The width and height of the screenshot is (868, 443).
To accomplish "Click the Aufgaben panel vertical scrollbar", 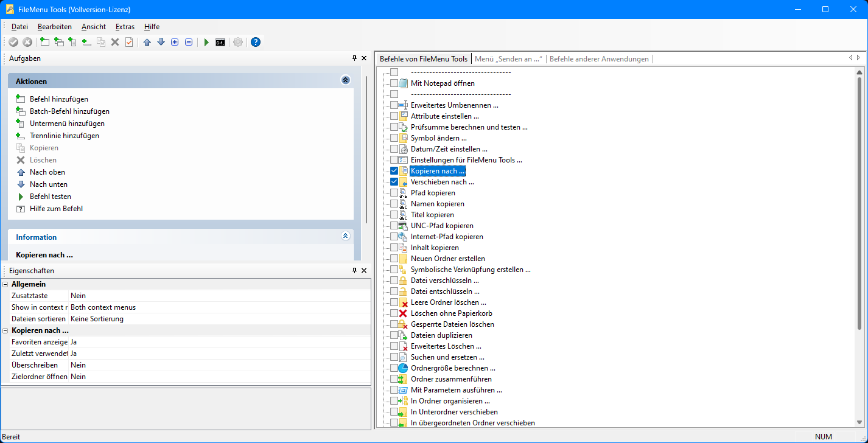I will [x=366, y=149].
